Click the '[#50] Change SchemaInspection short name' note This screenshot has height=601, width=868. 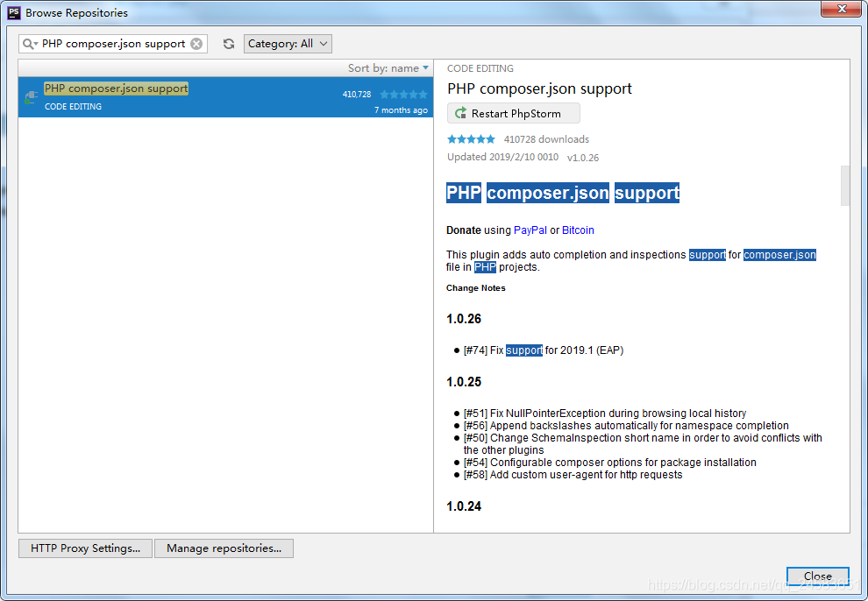click(643, 444)
